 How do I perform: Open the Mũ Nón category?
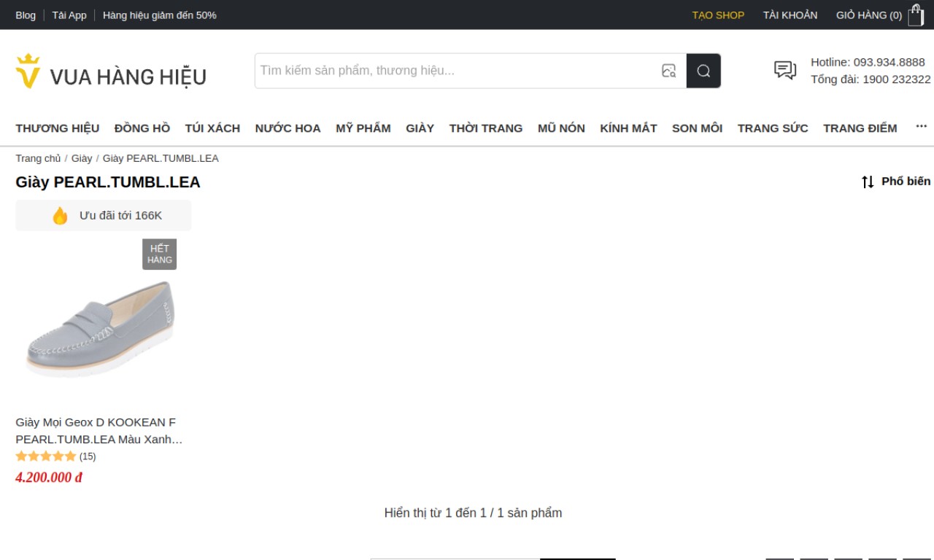coord(561,128)
